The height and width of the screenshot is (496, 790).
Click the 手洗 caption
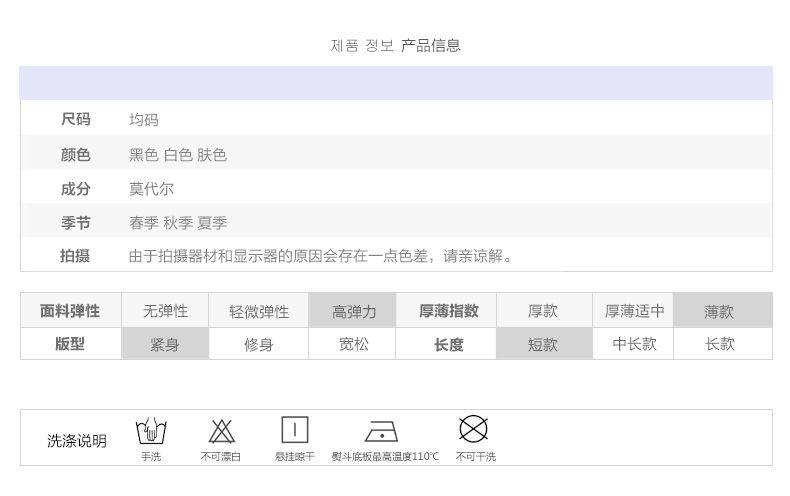(151, 456)
